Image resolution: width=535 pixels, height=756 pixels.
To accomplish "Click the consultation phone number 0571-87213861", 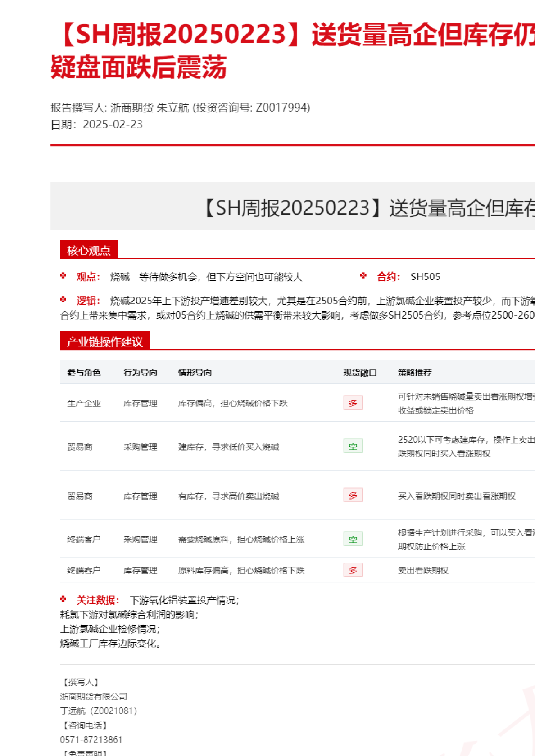I will 91,739.
